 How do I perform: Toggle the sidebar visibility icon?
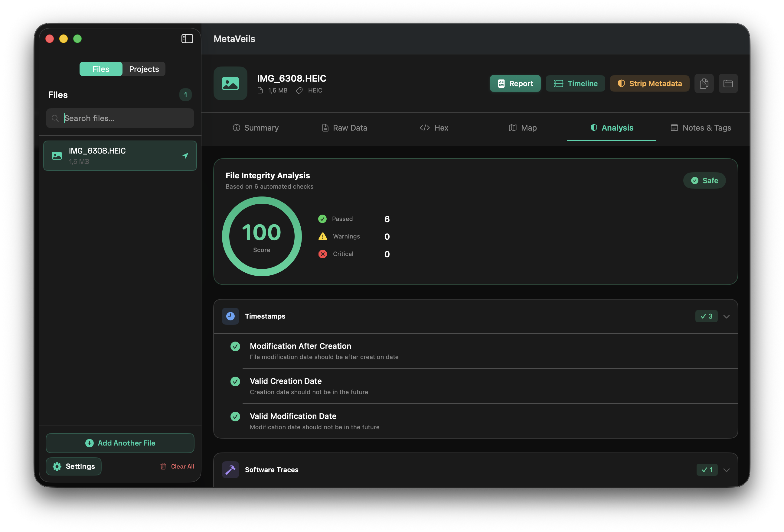(187, 39)
